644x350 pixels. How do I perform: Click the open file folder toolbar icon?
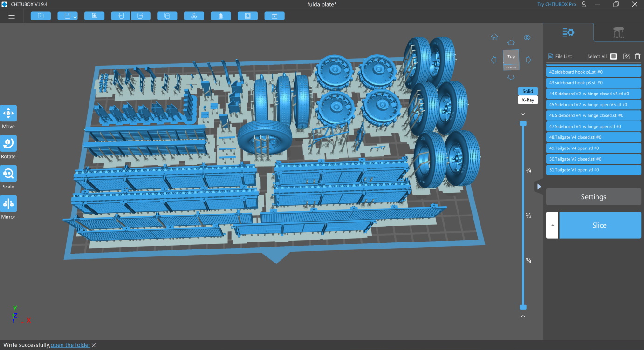[x=41, y=16]
